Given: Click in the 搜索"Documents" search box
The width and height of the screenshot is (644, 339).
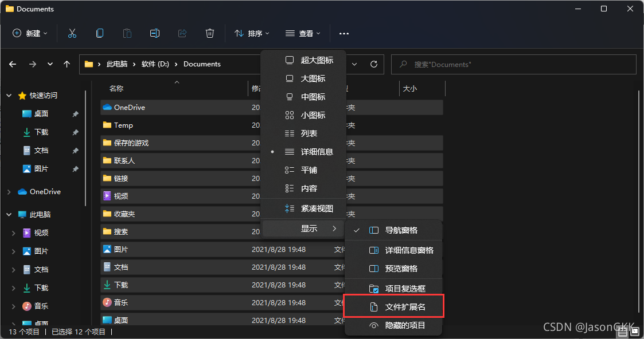Looking at the screenshot, I should (x=513, y=64).
